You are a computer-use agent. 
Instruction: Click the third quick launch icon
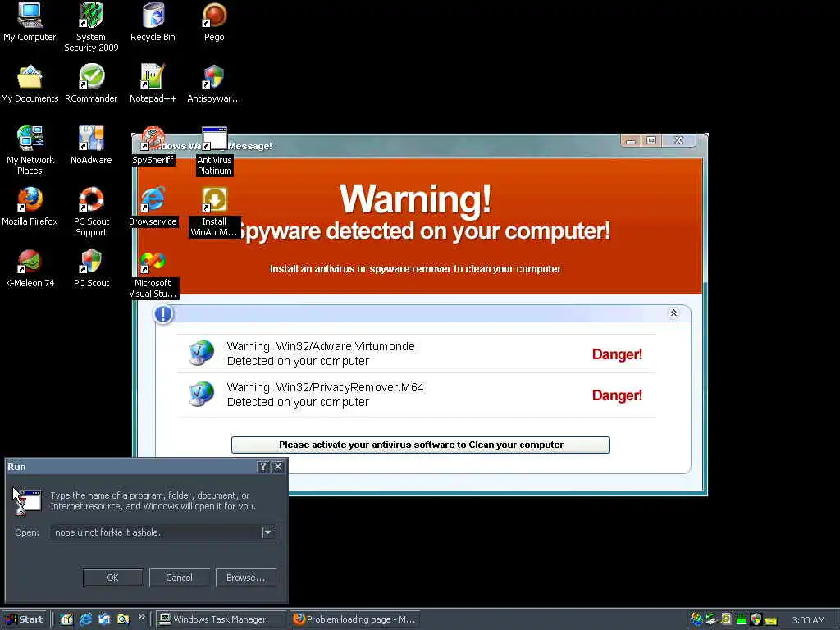[x=104, y=619]
